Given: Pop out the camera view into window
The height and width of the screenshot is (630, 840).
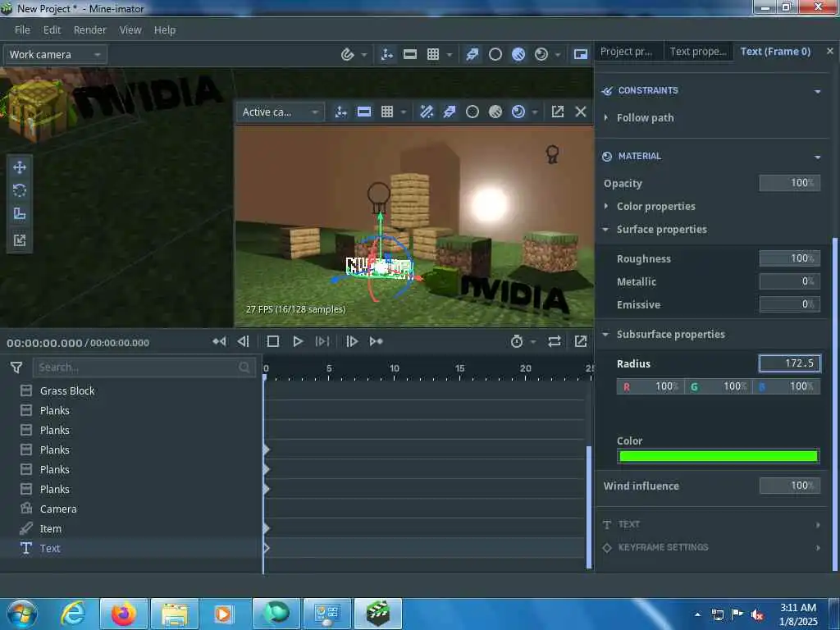Looking at the screenshot, I should (x=558, y=112).
